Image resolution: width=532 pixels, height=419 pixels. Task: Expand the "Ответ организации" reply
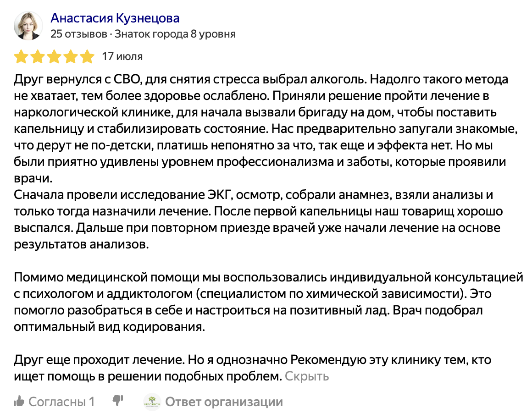[224, 402]
